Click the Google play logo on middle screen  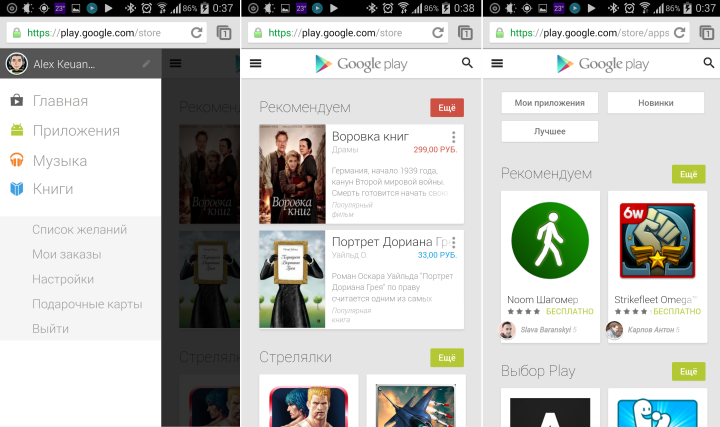[x=361, y=64]
